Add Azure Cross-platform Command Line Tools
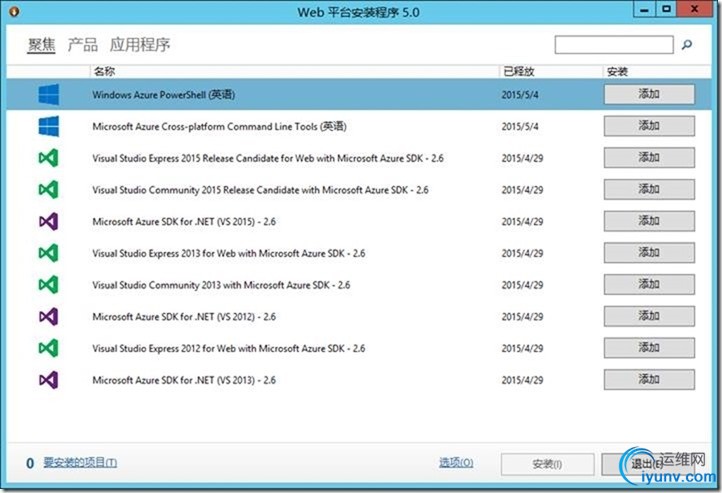The width and height of the screenshot is (722, 493). (x=649, y=126)
